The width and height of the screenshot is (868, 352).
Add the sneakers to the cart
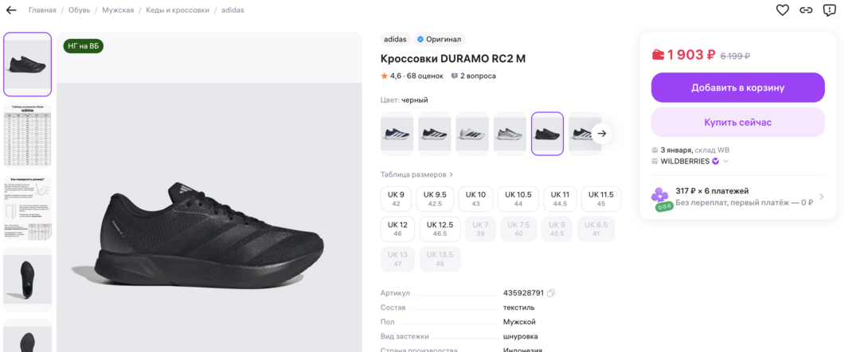point(737,88)
